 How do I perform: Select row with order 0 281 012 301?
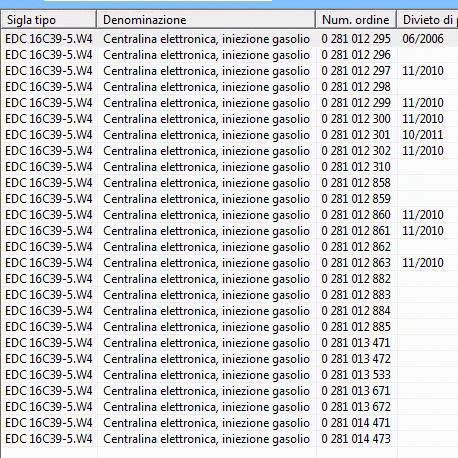(230, 135)
